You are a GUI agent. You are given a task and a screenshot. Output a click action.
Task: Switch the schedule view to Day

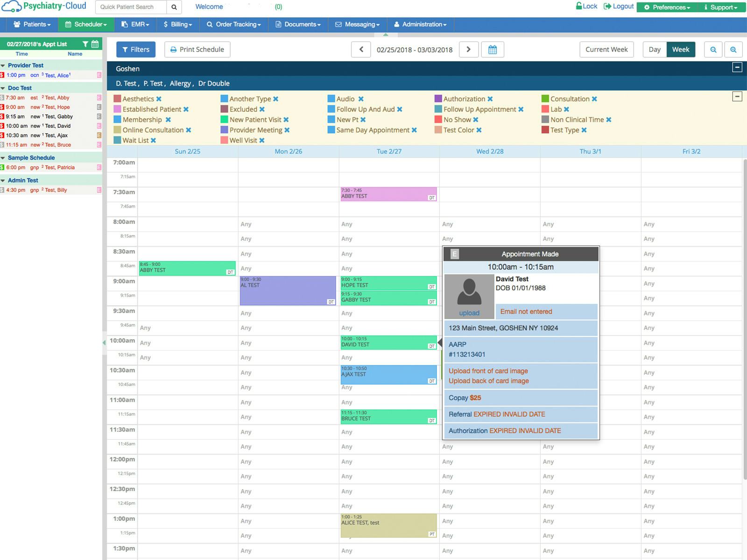pos(654,49)
